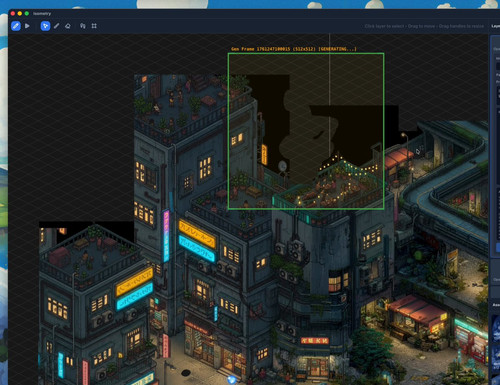Image resolution: width=500 pixels, height=385 pixels.
Task: Select the frame crop tool
Action: click(x=94, y=26)
